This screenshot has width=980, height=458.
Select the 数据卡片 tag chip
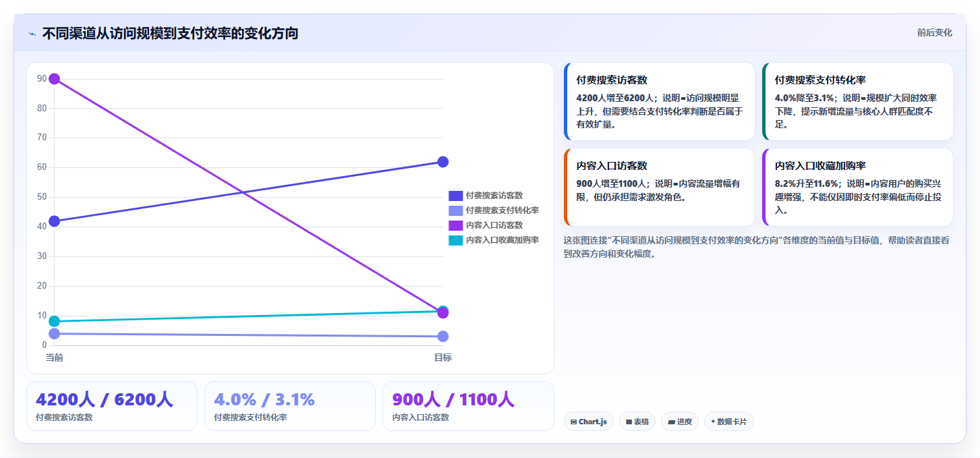pyautogui.click(x=728, y=422)
